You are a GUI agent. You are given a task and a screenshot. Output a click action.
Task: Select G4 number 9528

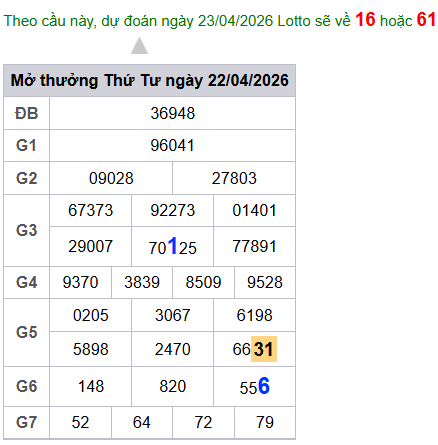click(265, 282)
